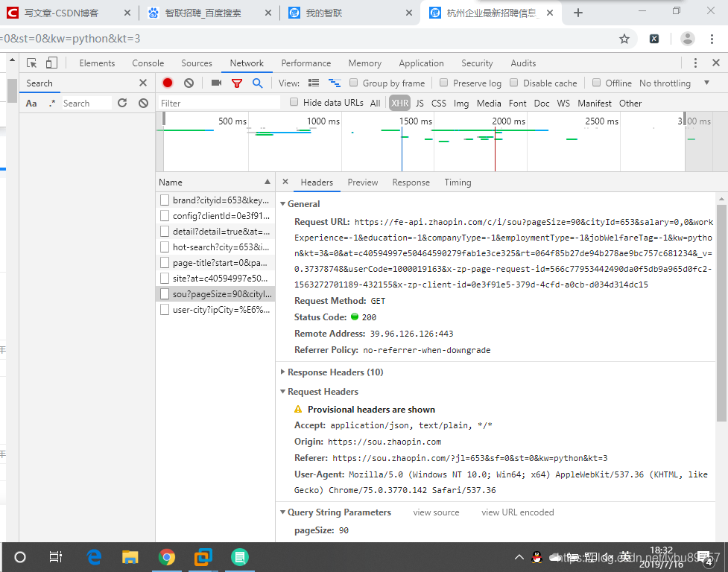Close the 写文章-CSDN博客 tab
The height and width of the screenshot is (572, 728).
[x=127, y=13]
